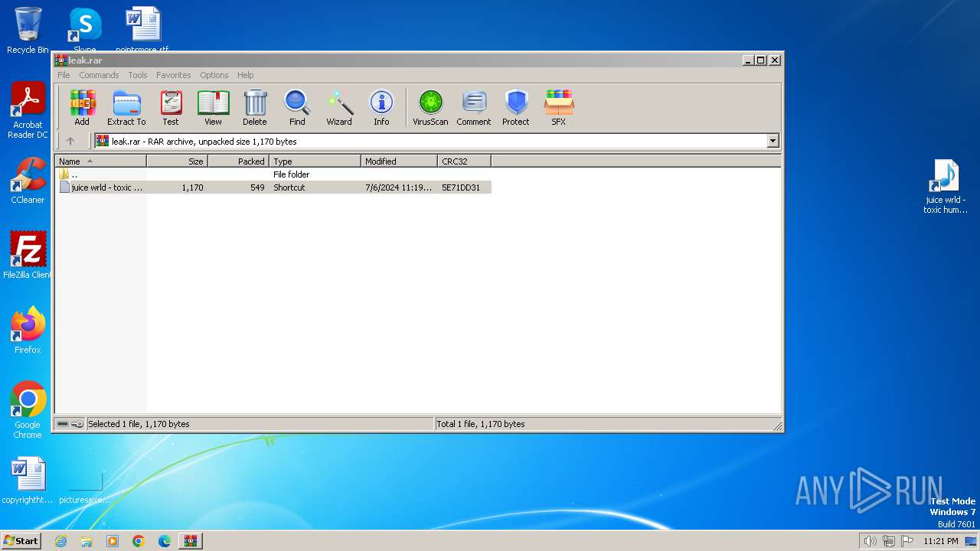980x551 pixels.
Task: Sort by Size column header
Action: (x=178, y=161)
